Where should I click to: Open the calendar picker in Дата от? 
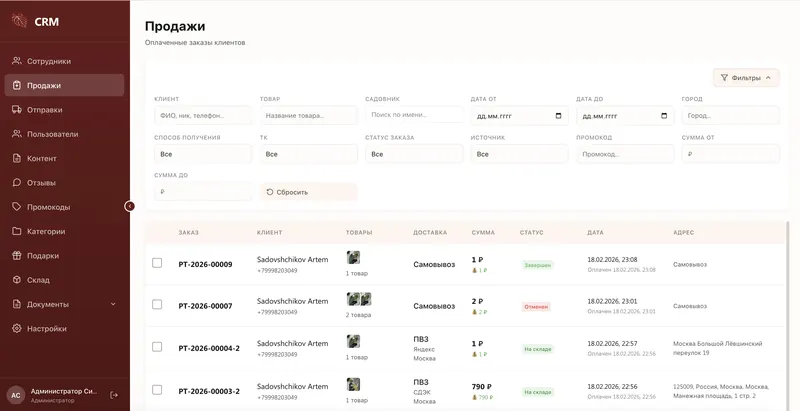coord(558,116)
